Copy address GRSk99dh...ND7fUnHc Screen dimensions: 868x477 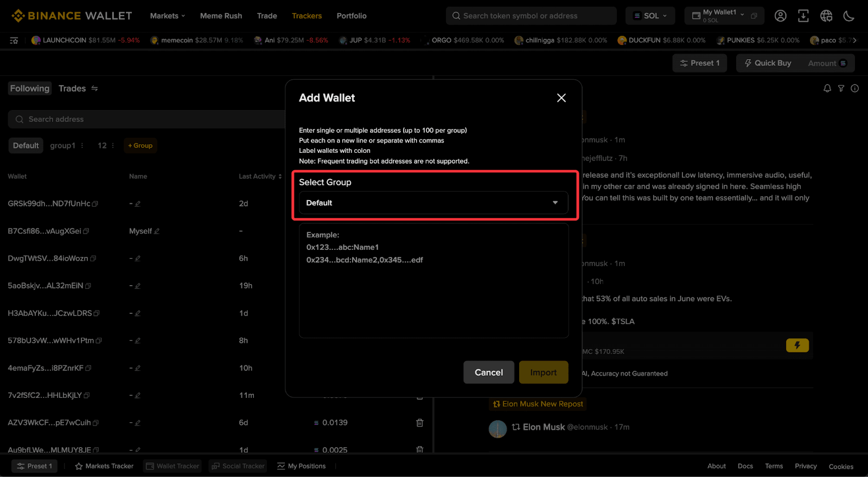tap(95, 204)
